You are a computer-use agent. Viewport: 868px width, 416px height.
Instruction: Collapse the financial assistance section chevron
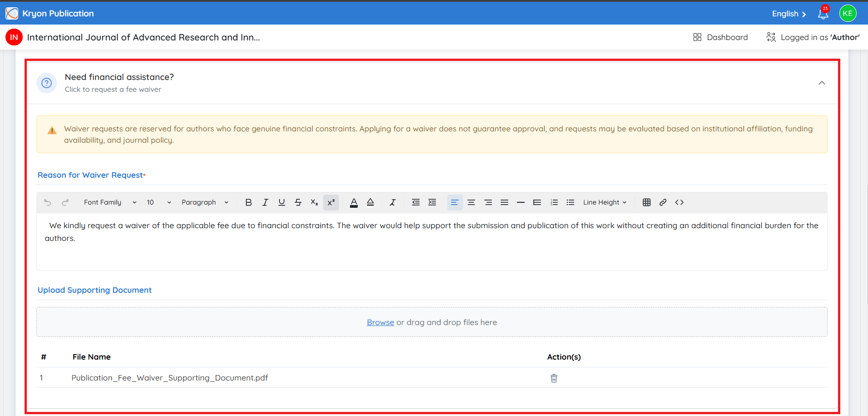(822, 83)
